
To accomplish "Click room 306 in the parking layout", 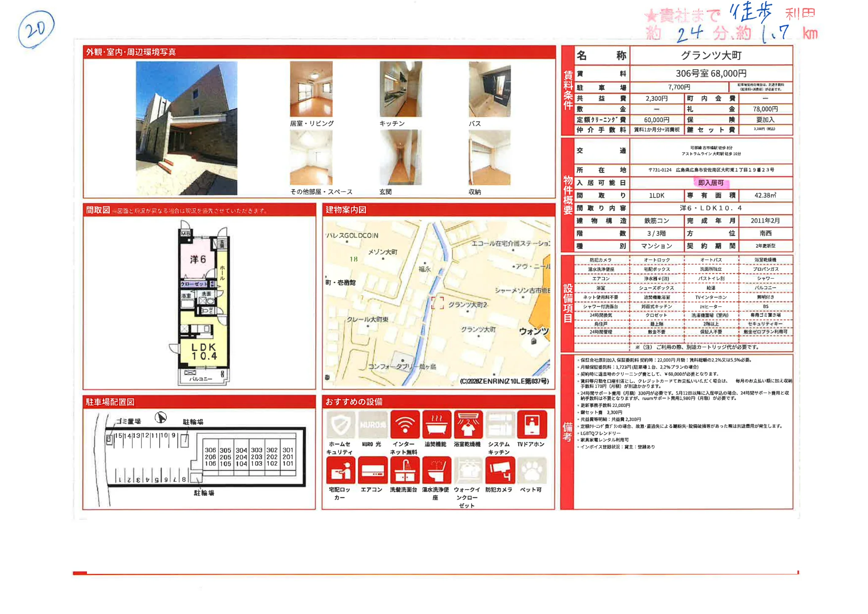I will [x=210, y=450].
